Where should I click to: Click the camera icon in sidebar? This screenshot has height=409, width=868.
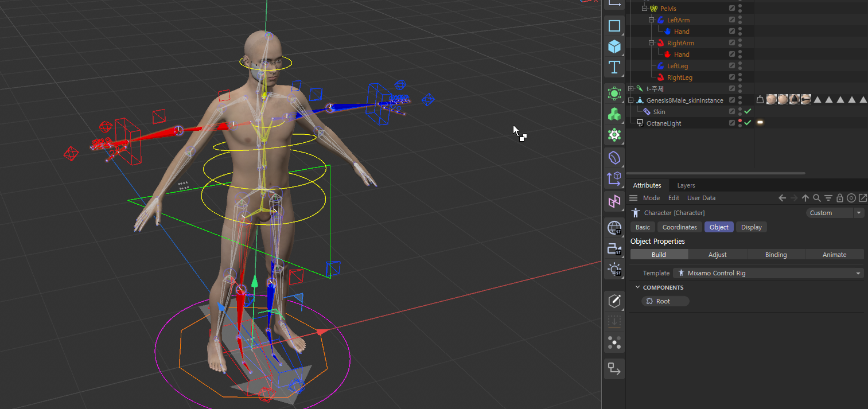[x=614, y=249]
